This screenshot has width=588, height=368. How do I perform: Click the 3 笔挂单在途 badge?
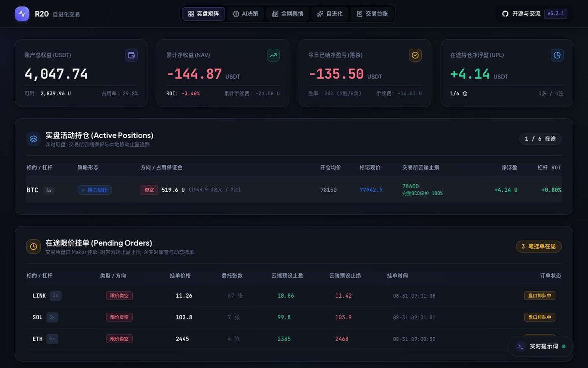(538, 246)
